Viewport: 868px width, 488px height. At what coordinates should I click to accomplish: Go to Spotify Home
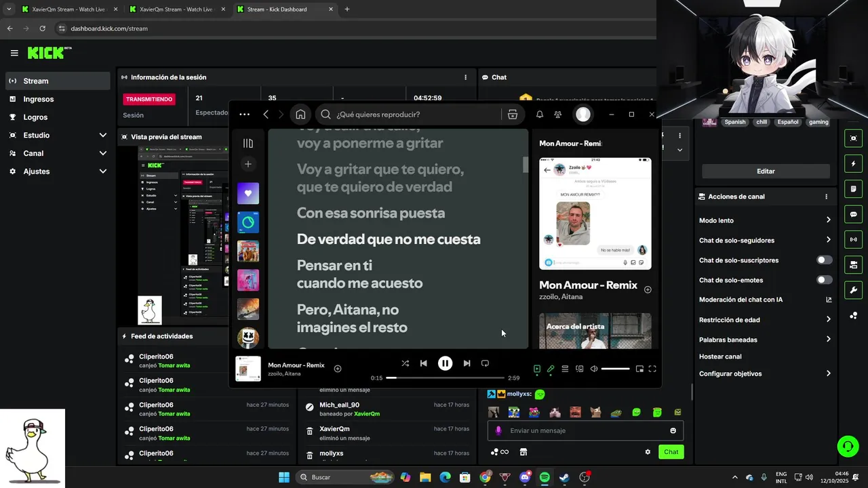coord(300,115)
